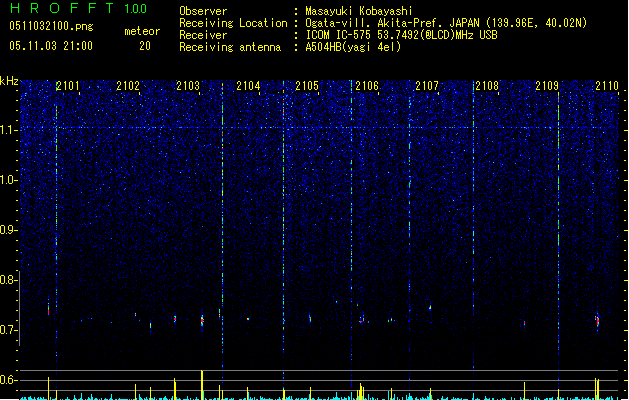This screenshot has height=400, width=629.
Task: Click the 0.9 frequency axis label
Action: click(x=8, y=230)
